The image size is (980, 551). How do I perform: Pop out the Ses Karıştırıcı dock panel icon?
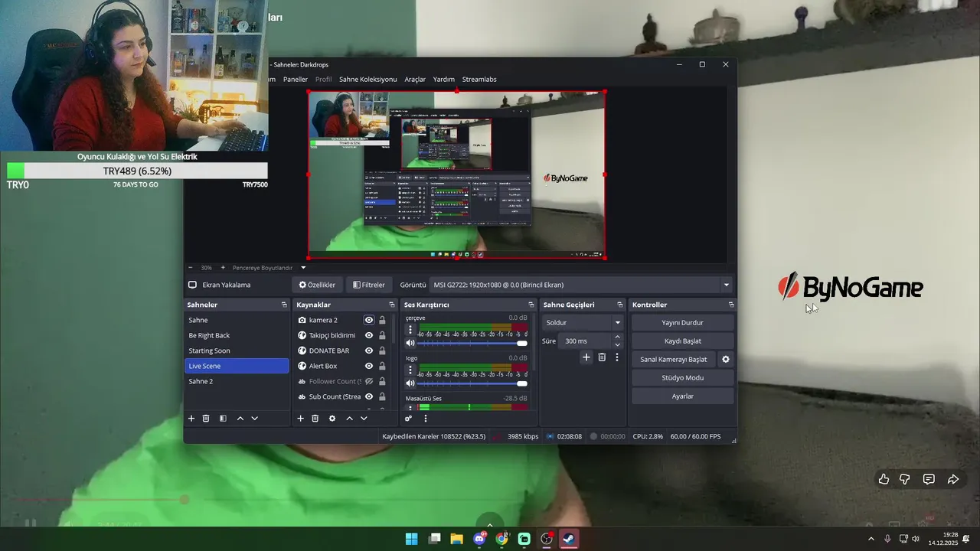click(x=531, y=305)
